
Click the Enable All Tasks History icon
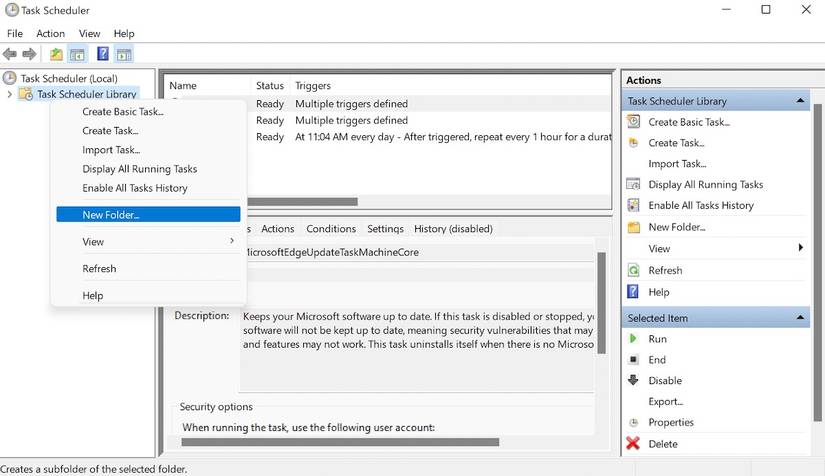[633, 205]
